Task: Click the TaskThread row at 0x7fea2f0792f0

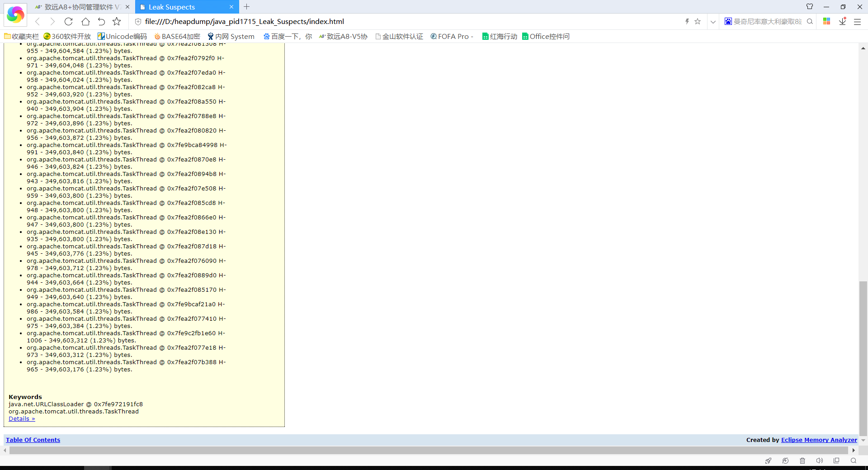Action: [125, 62]
